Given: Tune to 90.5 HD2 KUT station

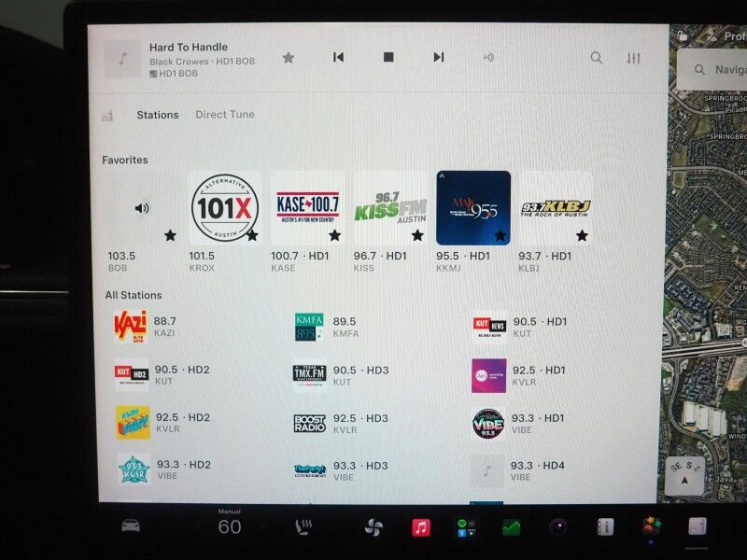Looking at the screenshot, I should point(162,375).
